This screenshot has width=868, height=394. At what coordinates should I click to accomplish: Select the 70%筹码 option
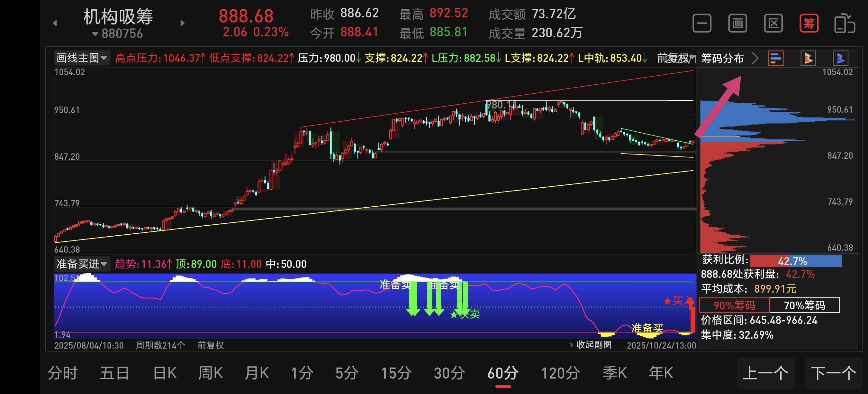coord(804,305)
